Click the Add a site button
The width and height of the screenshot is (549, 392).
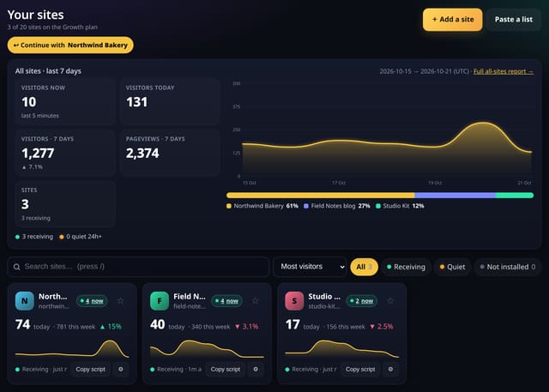[x=452, y=20]
